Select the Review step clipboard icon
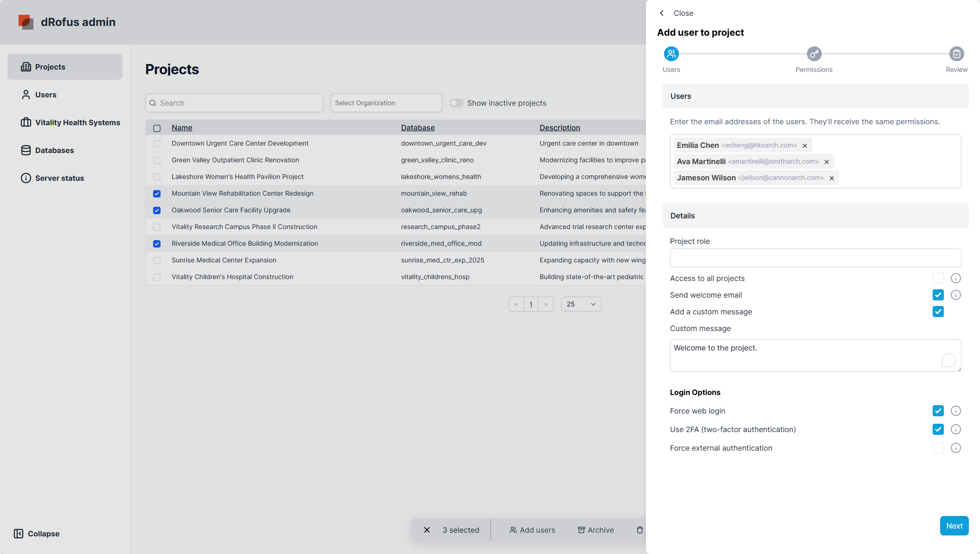 pyautogui.click(x=957, y=54)
